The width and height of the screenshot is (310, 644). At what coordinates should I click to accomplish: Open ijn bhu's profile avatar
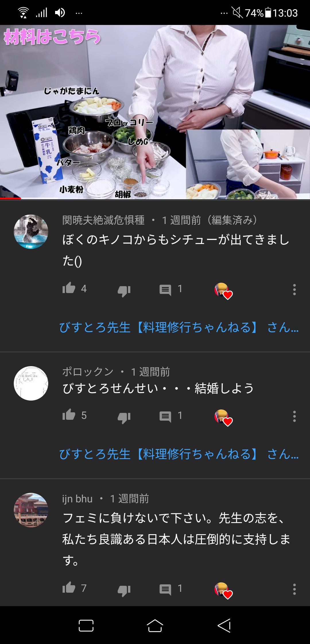(31, 510)
